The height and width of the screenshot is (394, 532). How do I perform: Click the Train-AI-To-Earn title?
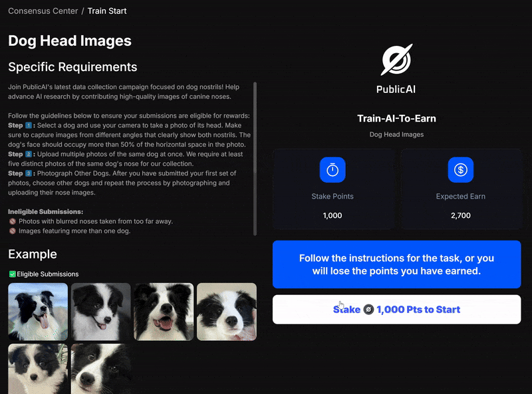click(396, 118)
